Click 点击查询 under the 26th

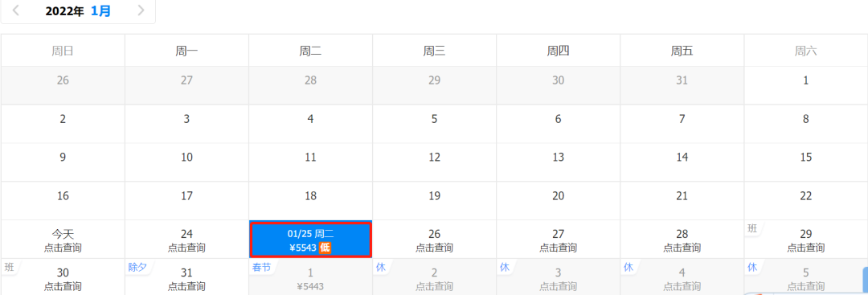435,248
